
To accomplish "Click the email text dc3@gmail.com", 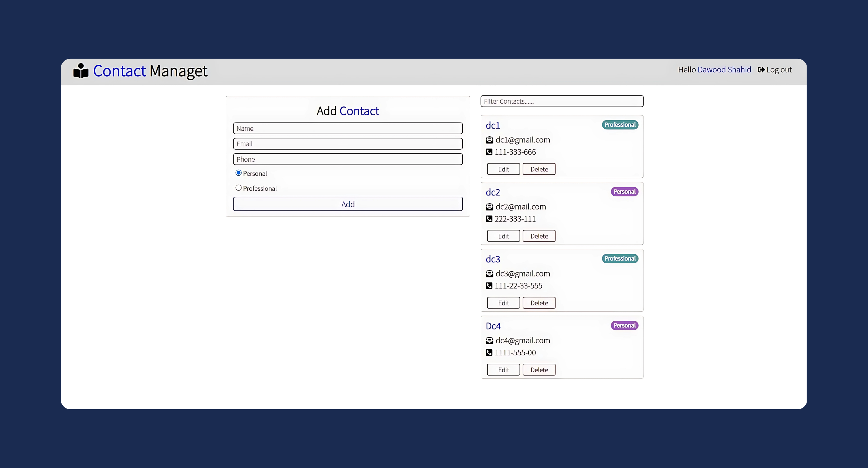I will tap(523, 274).
